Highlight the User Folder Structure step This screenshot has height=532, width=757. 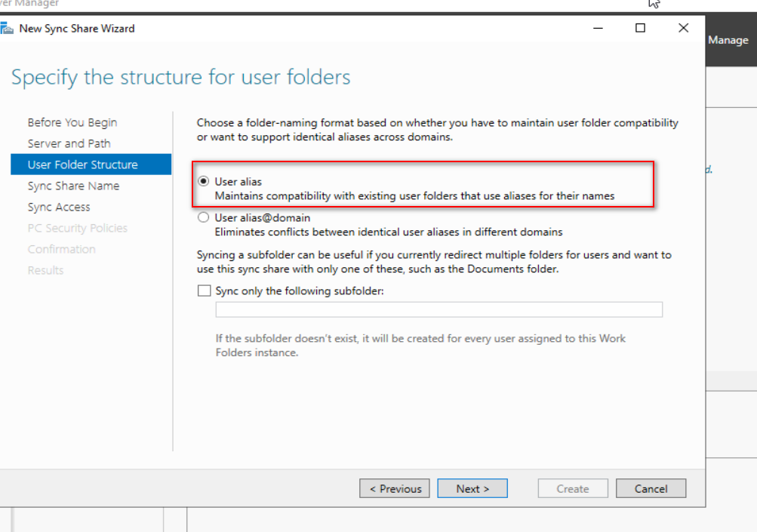click(x=77, y=164)
